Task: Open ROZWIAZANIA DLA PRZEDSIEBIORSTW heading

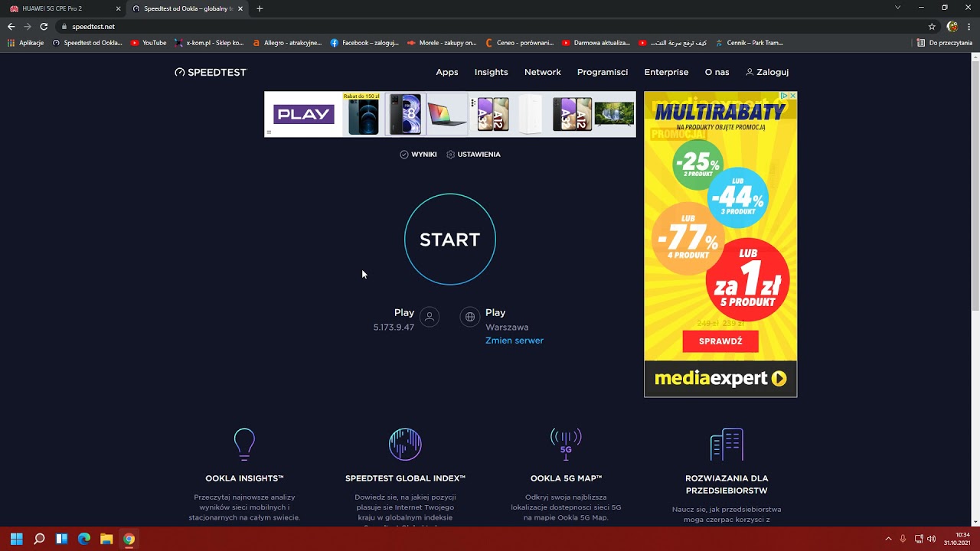Action: tap(727, 484)
